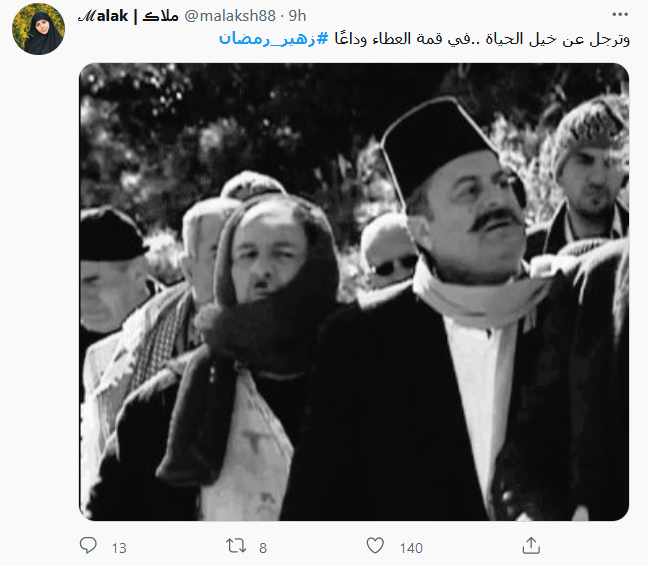Visit the @malaksh88 handle
This screenshot has height=566, width=648.
(x=230, y=16)
